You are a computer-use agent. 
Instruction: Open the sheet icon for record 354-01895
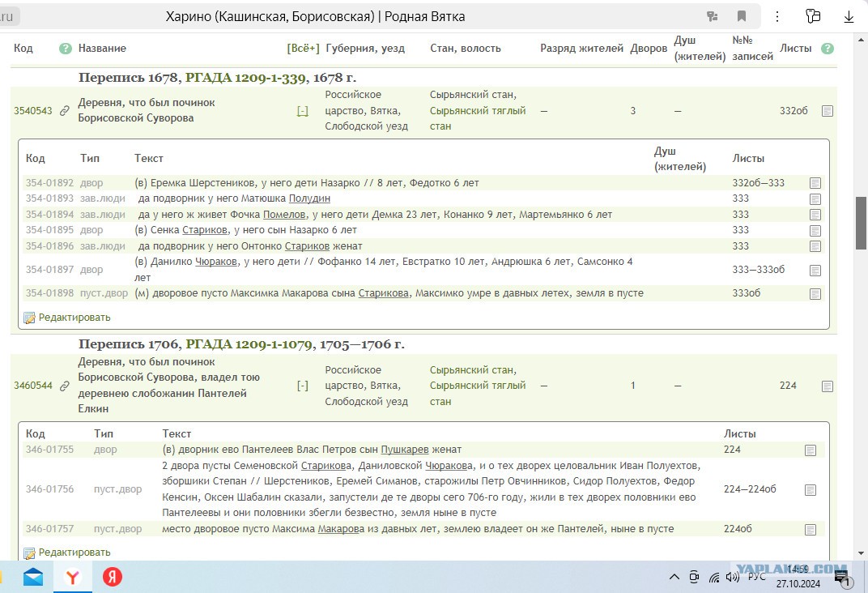[815, 231]
